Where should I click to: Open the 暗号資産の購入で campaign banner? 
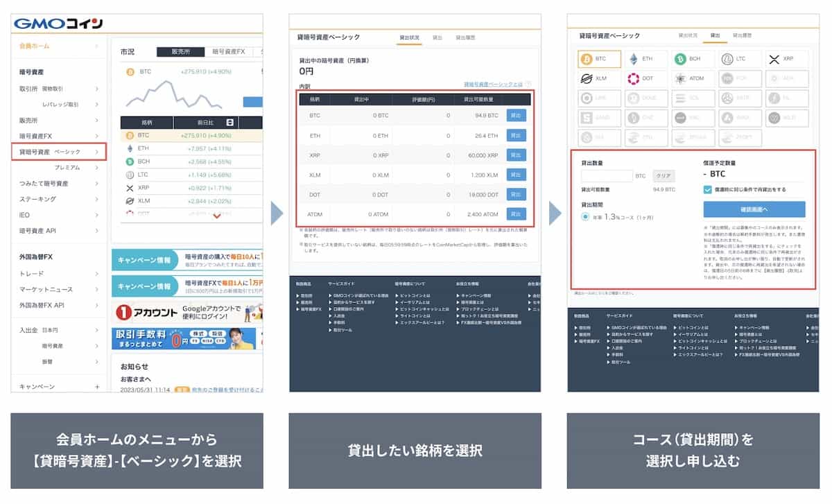tap(187, 261)
